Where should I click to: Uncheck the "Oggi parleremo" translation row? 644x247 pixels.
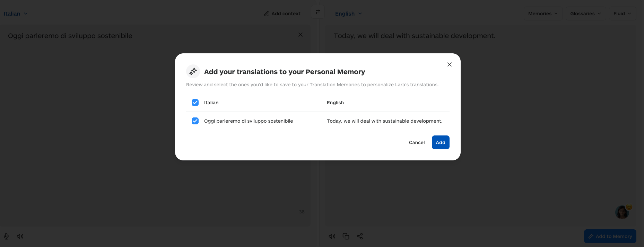(x=195, y=121)
